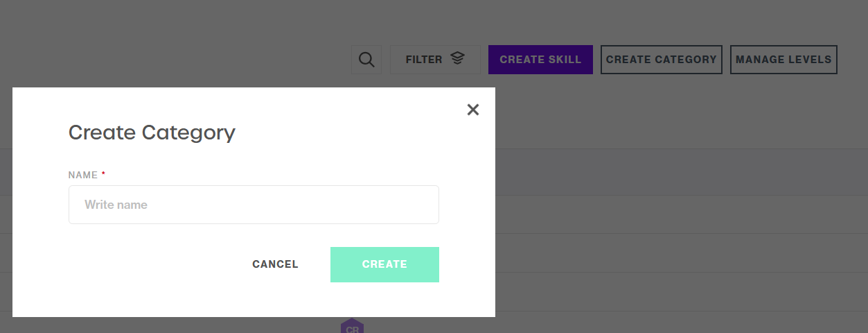The image size is (868, 333).
Task: Cancel the category creation
Action: pos(275,264)
